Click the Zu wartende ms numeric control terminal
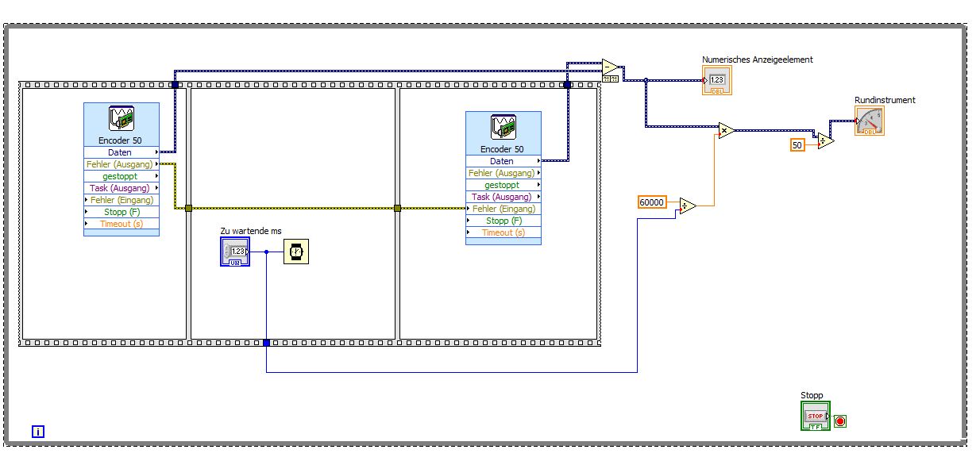This screenshot has width=980, height=461. [x=235, y=252]
